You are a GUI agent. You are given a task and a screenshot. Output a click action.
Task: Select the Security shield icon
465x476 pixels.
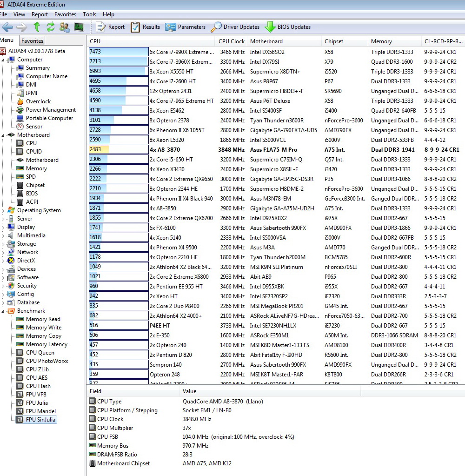(x=11, y=286)
